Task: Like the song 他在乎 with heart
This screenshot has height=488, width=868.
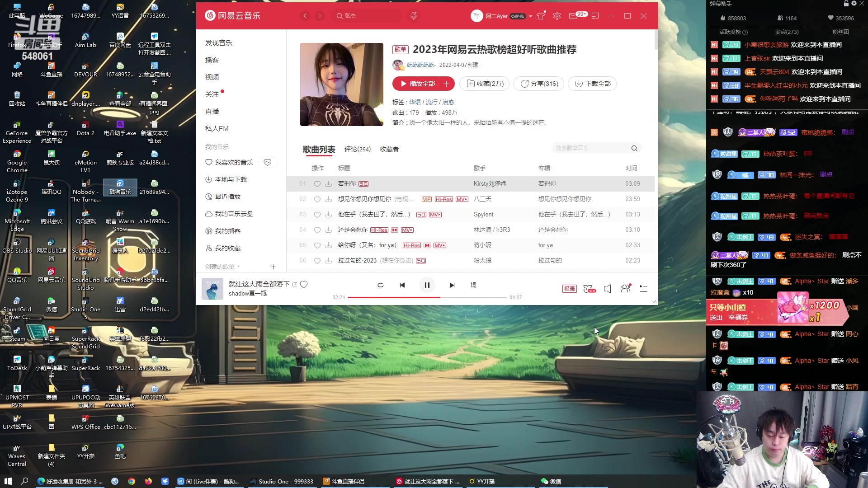Action: [x=317, y=215]
